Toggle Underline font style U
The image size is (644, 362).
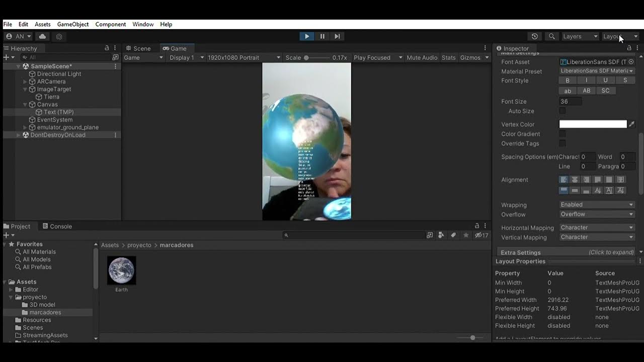(605, 80)
